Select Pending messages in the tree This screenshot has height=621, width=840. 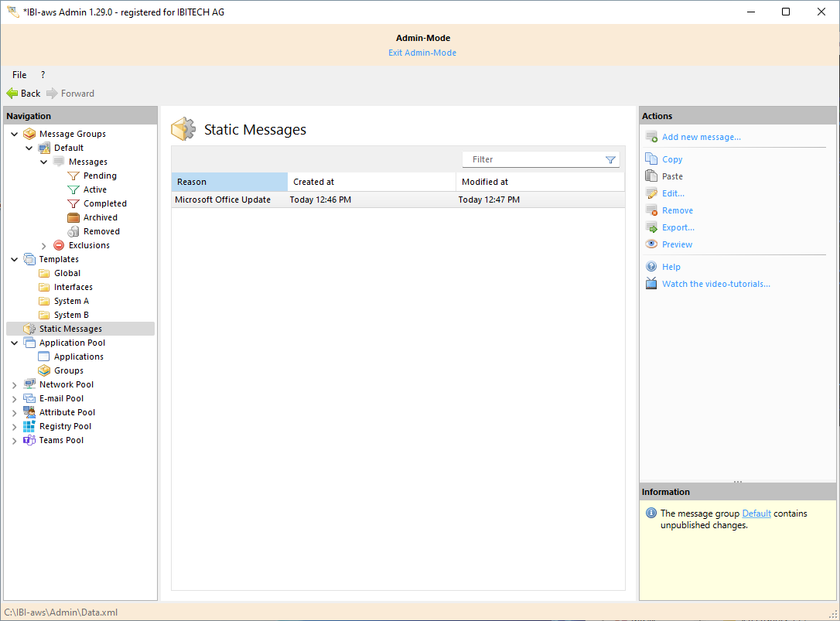pos(100,176)
